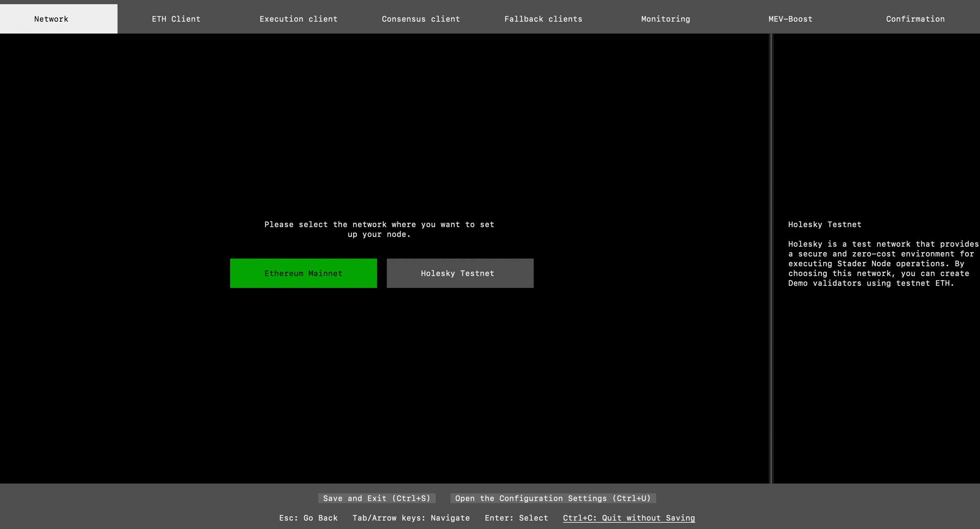Screen dimensions: 980x529
Task: Click Ctrl+C: Quit without Saving
Action: click(x=629, y=518)
